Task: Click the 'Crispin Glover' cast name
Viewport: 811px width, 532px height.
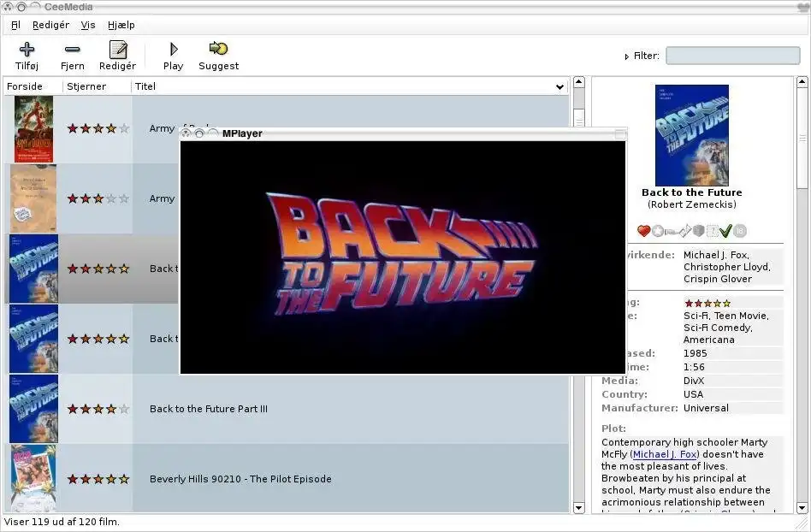Action: coord(718,279)
